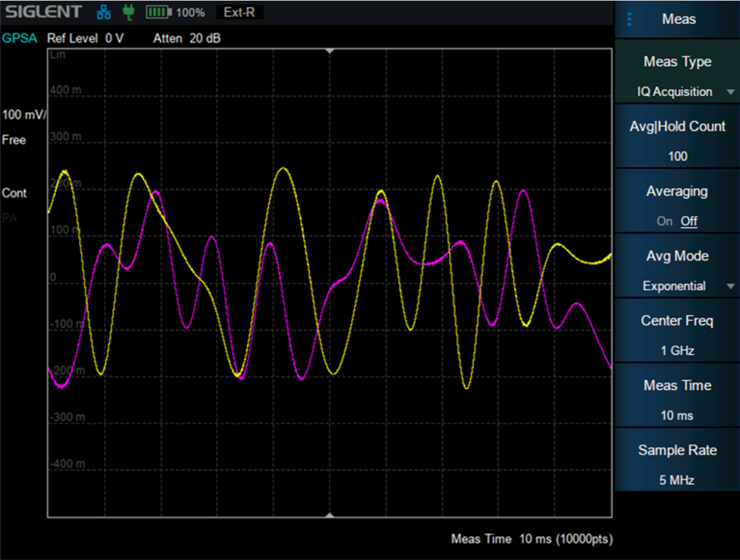
Task: Select the bottom triangle marker below the graph
Action: 330,515
